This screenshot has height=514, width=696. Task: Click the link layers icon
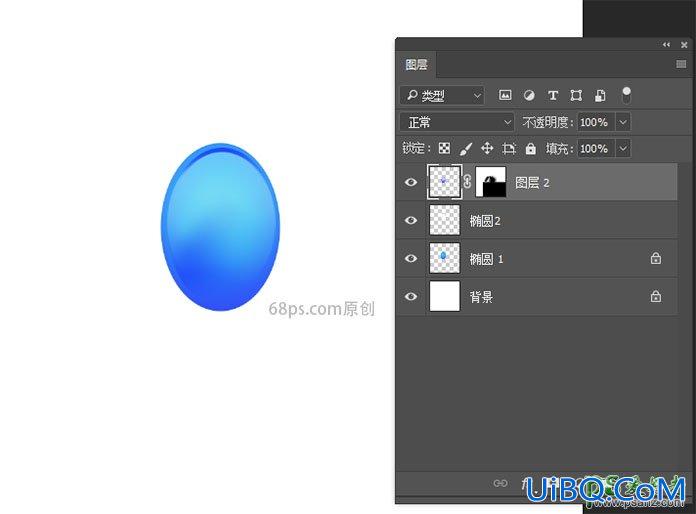[x=500, y=483]
